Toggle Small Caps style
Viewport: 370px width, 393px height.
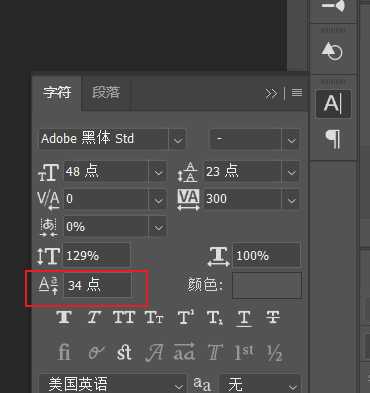click(154, 317)
